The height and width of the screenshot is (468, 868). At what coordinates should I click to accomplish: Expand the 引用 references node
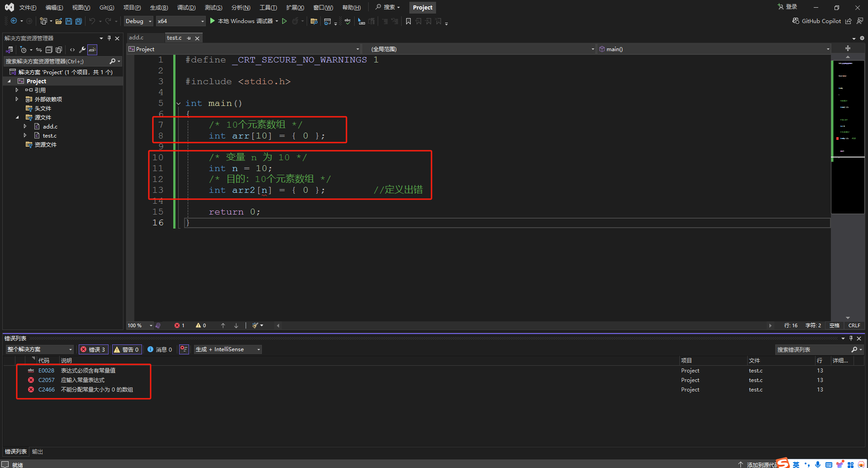pos(17,91)
